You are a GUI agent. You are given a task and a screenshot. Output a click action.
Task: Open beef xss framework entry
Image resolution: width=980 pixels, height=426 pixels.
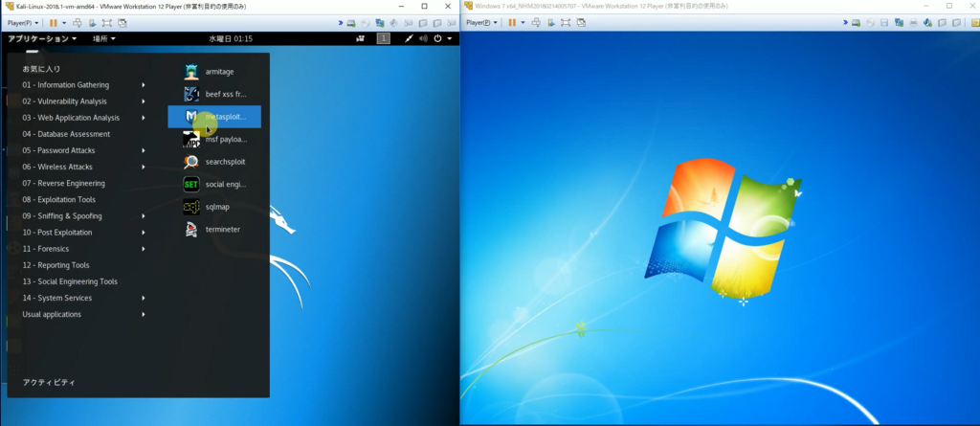pos(214,95)
